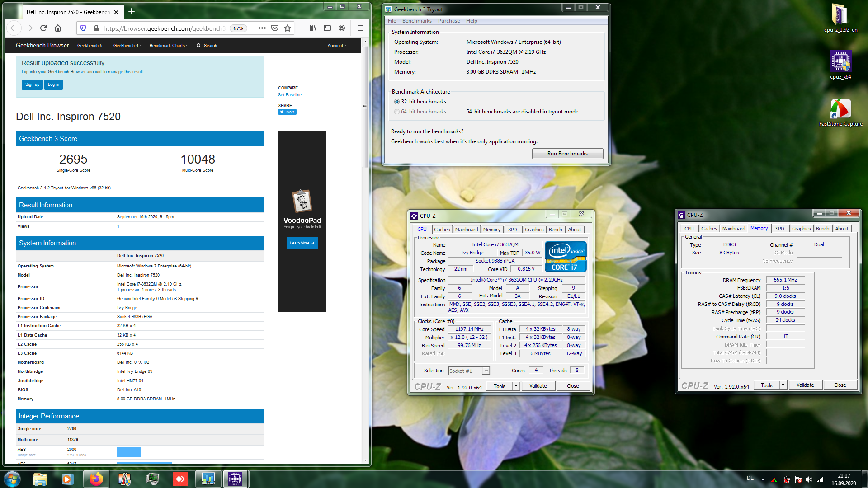Viewport: 868px width, 488px height.
Task: Switch to Firefox taskbar icon
Action: [96, 479]
